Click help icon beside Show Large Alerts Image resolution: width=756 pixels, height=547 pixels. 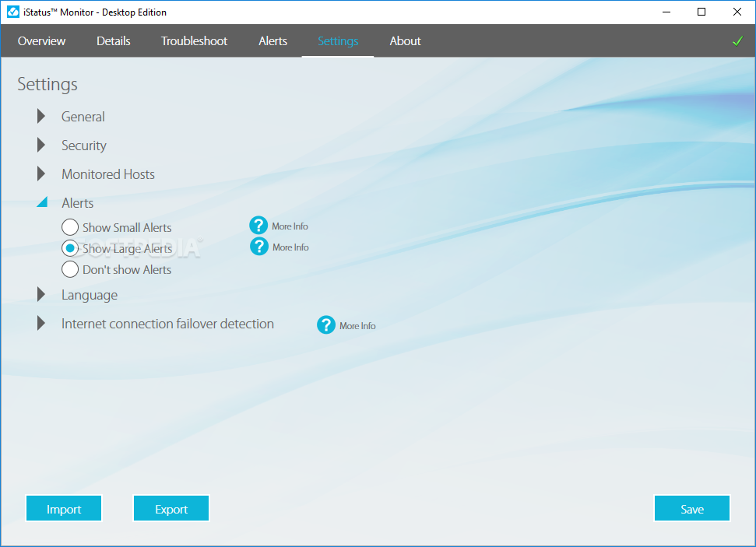(259, 247)
